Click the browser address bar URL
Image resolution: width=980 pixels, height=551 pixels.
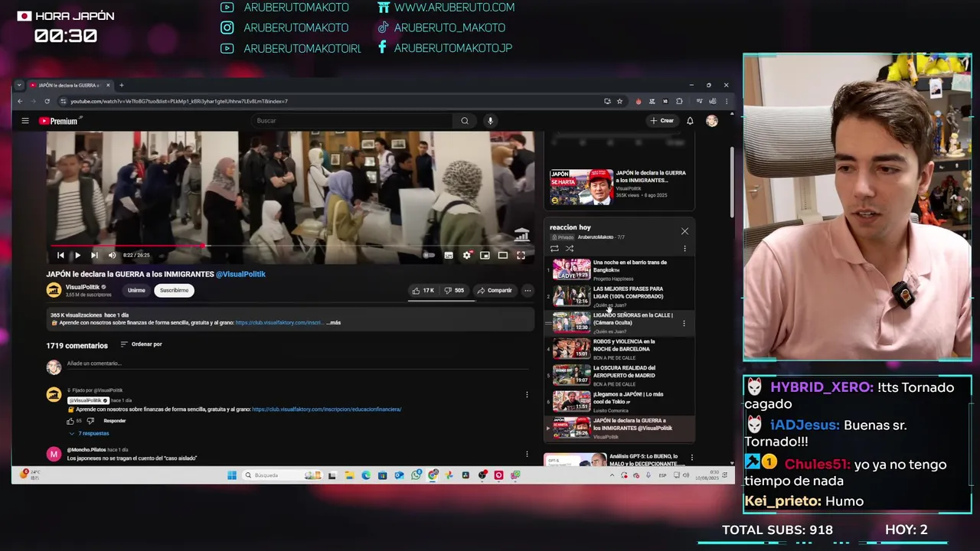(179, 101)
